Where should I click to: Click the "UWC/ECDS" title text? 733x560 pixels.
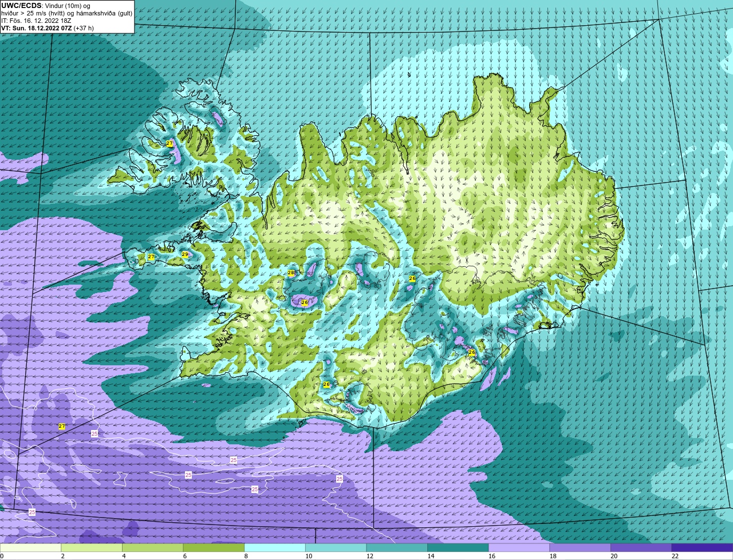coord(21,6)
